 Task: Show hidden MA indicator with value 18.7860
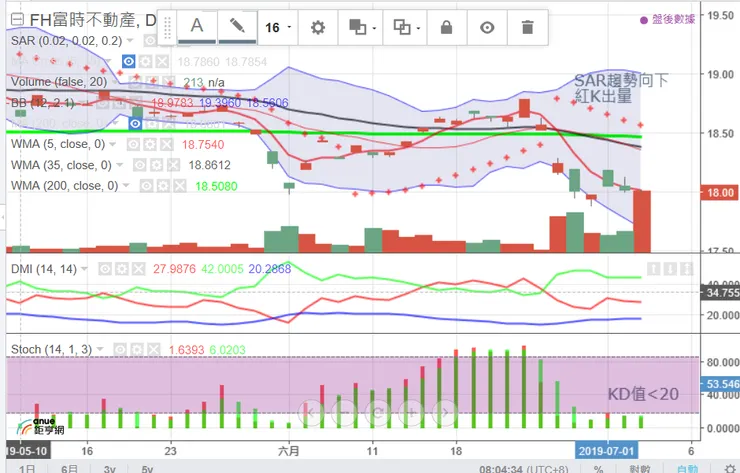129,61
